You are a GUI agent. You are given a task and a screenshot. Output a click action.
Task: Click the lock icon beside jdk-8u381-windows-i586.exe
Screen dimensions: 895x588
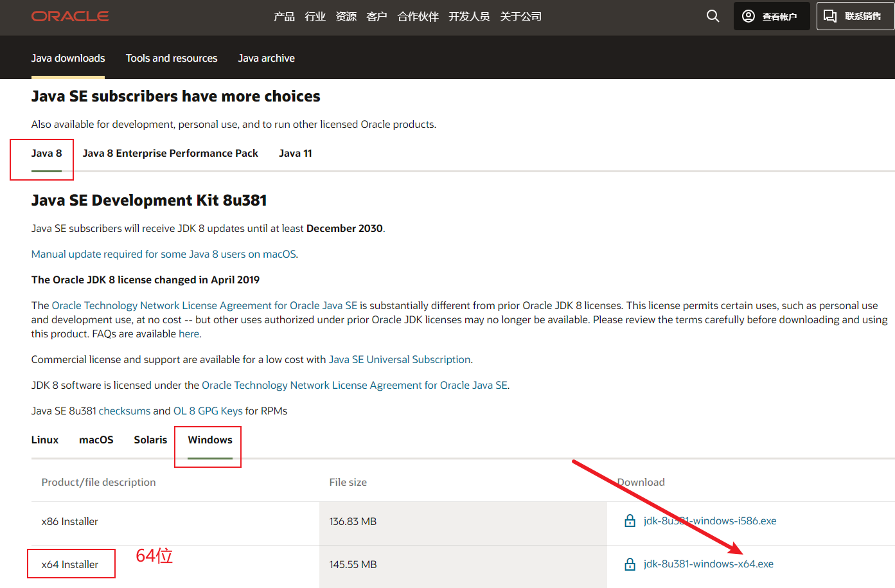(630, 521)
